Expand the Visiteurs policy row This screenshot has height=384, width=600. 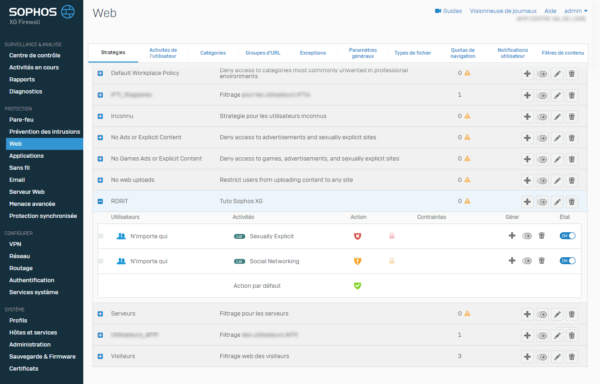point(100,356)
